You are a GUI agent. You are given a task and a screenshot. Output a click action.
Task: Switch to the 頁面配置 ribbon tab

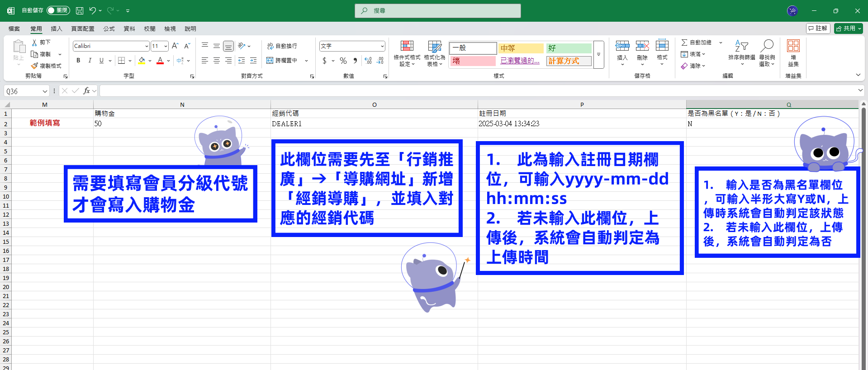(x=83, y=28)
